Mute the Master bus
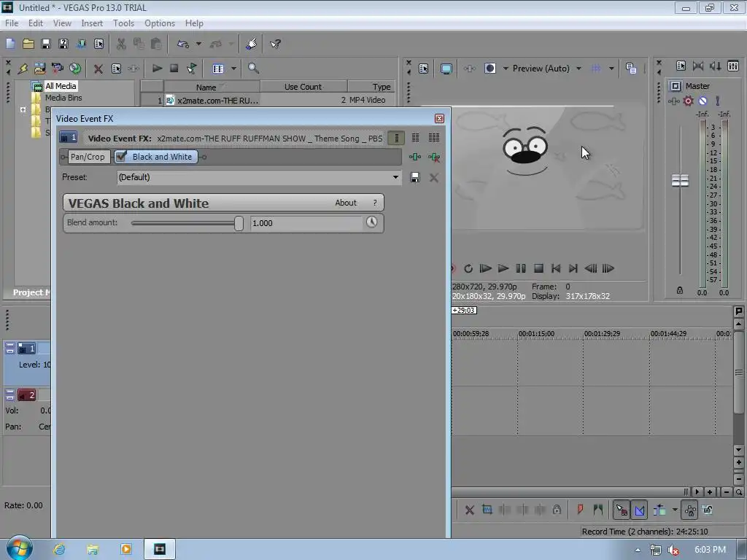The width and height of the screenshot is (747, 560). coord(703,101)
